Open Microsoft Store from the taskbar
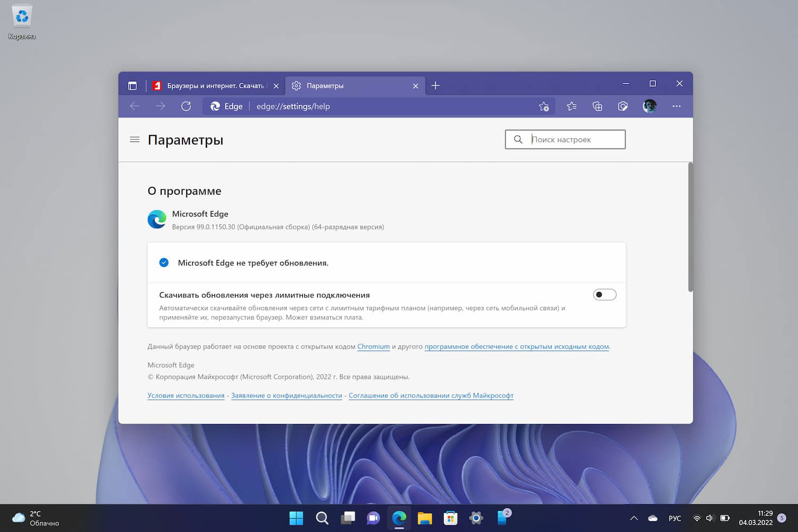Image resolution: width=798 pixels, height=532 pixels. coord(451,518)
